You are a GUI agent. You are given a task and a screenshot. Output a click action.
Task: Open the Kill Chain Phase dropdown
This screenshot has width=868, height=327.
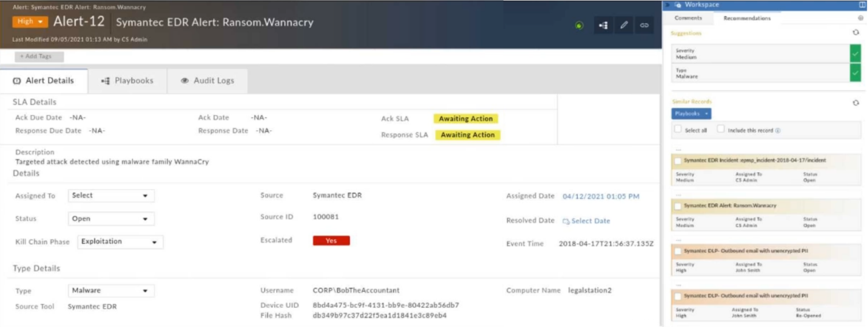120,241
